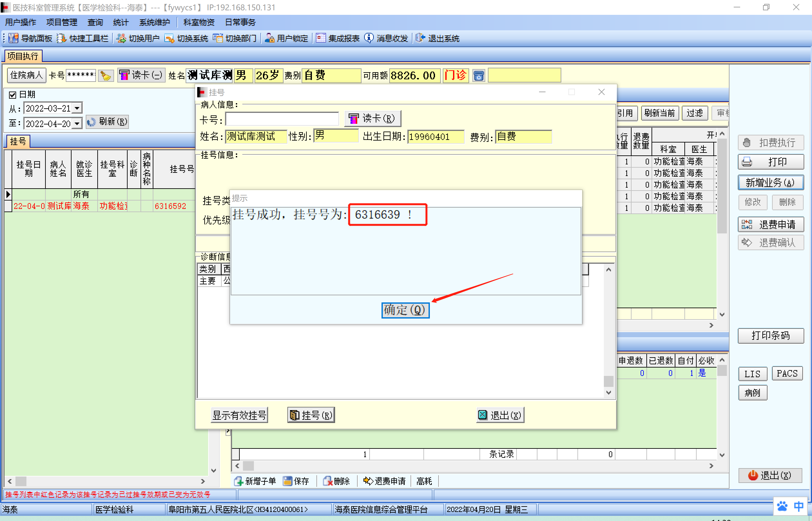Click the clear broom icon beside 卡号
Viewport: 812px width, 521px height.
click(106, 75)
